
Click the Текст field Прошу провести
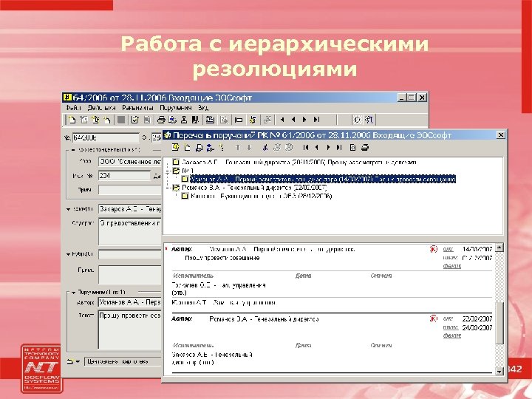(129, 329)
